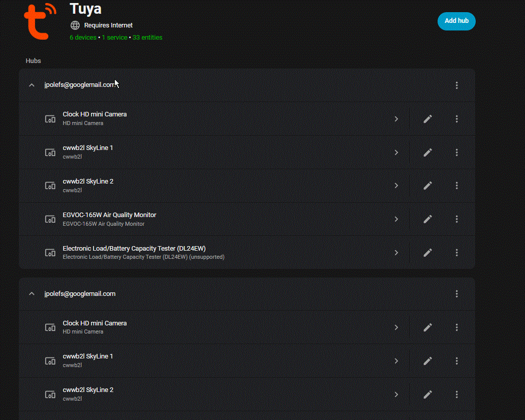Click lower Clock HD mini Camera device name
Image resolution: width=525 pixels, height=420 pixels.
pyautogui.click(x=95, y=323)
